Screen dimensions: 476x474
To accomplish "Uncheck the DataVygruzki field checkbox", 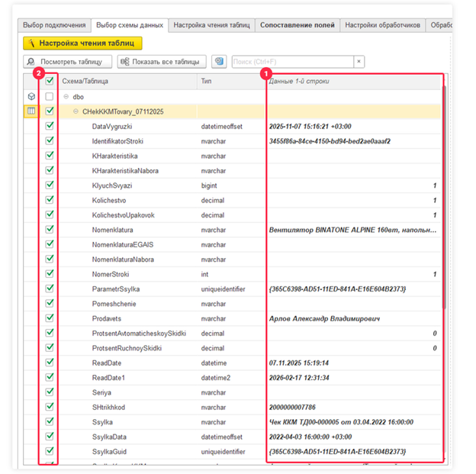I will pyautogui.click(x=50, y=126).
